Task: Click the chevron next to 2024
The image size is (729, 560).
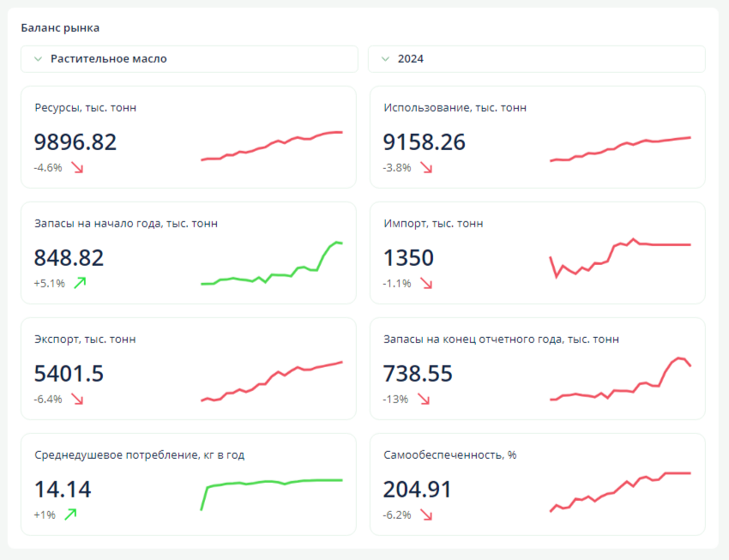Action: 384,59
